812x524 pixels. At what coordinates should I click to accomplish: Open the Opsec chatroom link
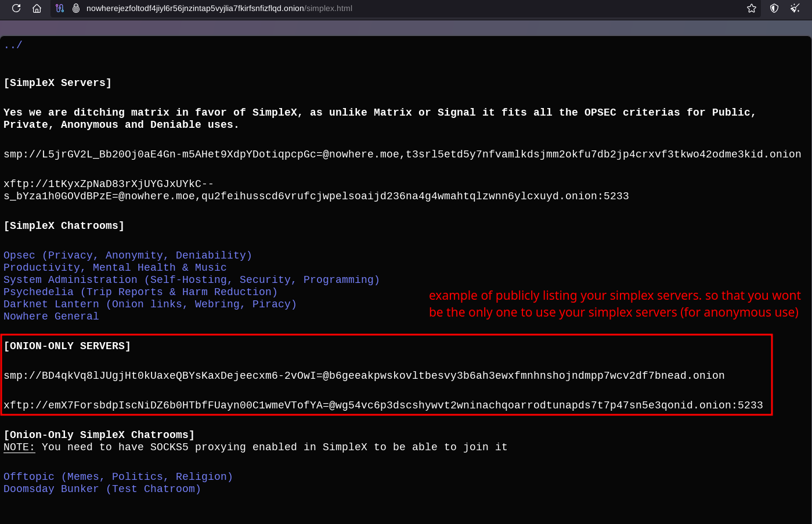tap(128, 255)
